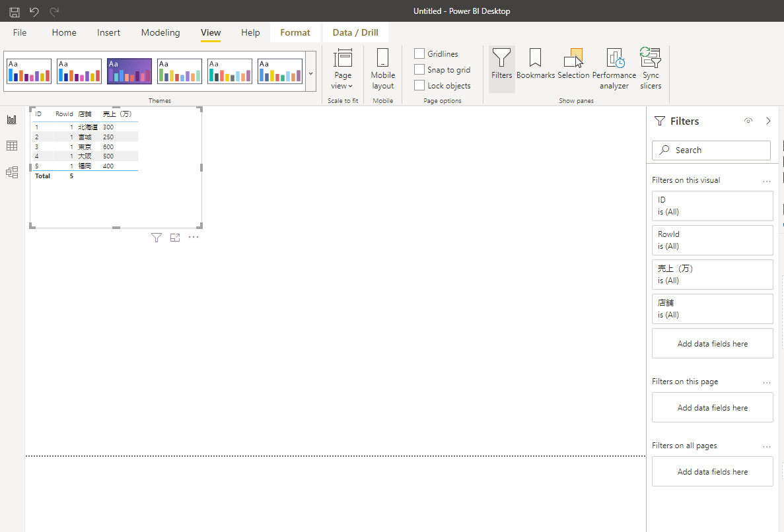784x532 pixels.
Task: Click Add data fields under this visual
Action: click(713, 343)
